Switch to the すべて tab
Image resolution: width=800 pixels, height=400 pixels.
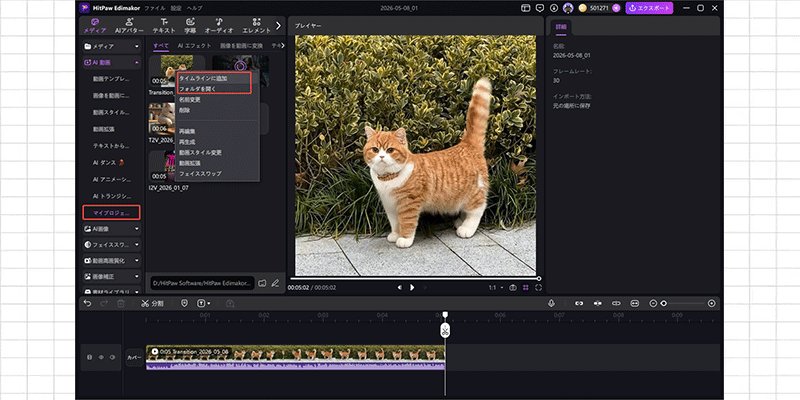161,46
